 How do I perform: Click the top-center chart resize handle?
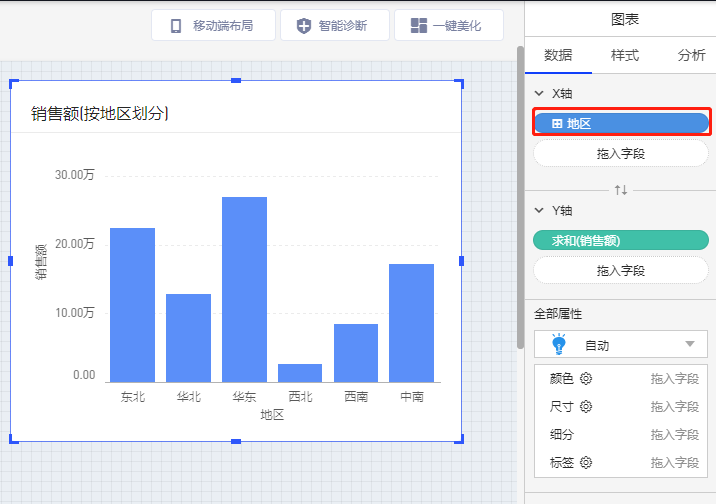[x=236, y=80]
